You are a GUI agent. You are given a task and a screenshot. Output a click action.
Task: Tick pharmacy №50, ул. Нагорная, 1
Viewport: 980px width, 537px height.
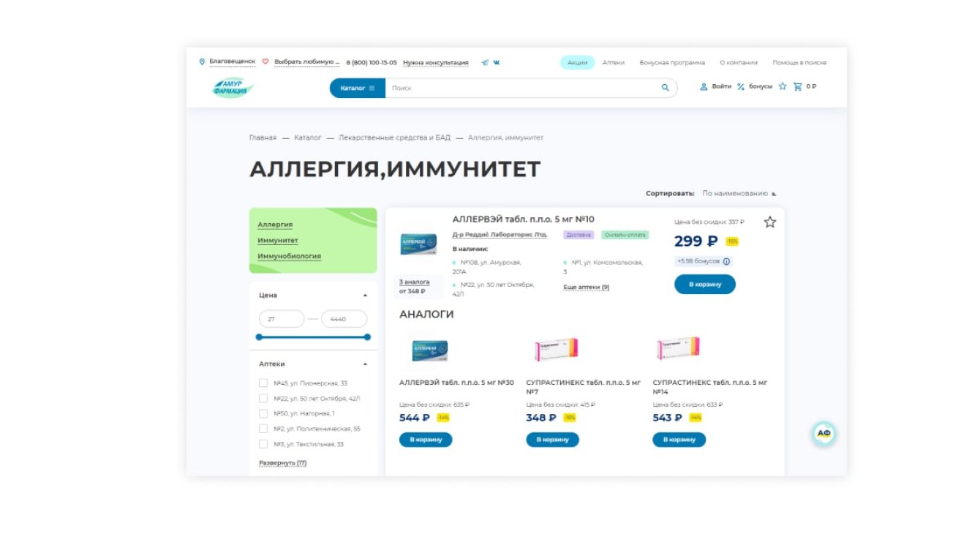pyautogui.click(x=263, y=413)
